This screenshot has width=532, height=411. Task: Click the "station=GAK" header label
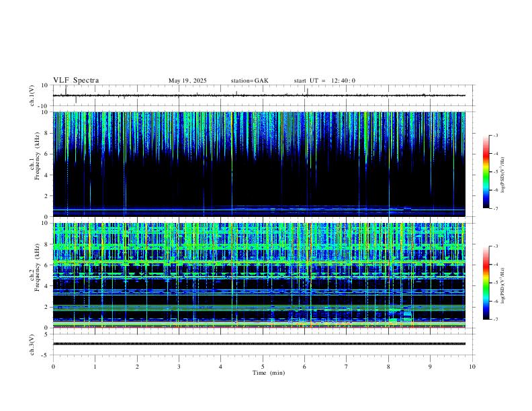pos(249,81)
